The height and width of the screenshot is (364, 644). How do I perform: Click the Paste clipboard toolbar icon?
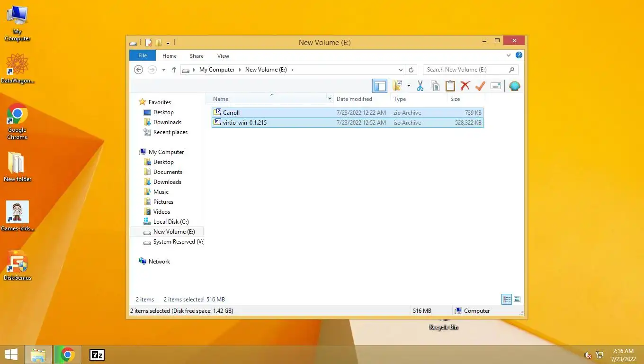tap(450, 86)
